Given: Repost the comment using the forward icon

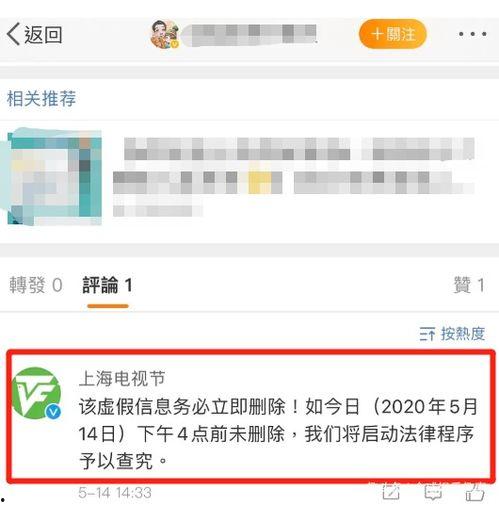Looking at the screenshot, I should pos(391,492).
